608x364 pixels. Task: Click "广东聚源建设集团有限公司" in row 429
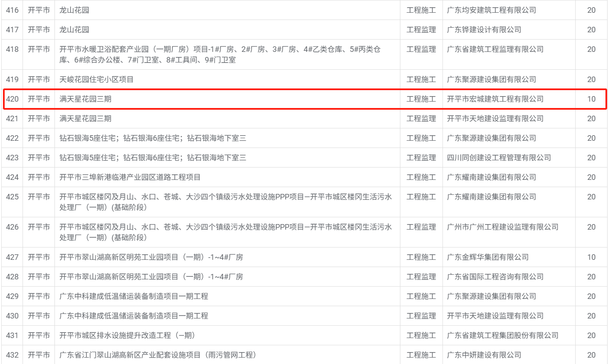(491, 296)
